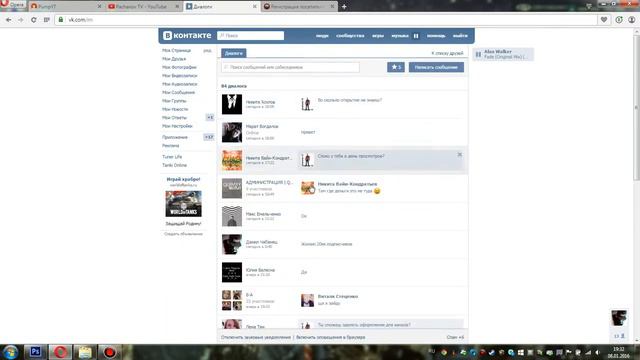Open Мои Новости in sidebar

[175, 109]
